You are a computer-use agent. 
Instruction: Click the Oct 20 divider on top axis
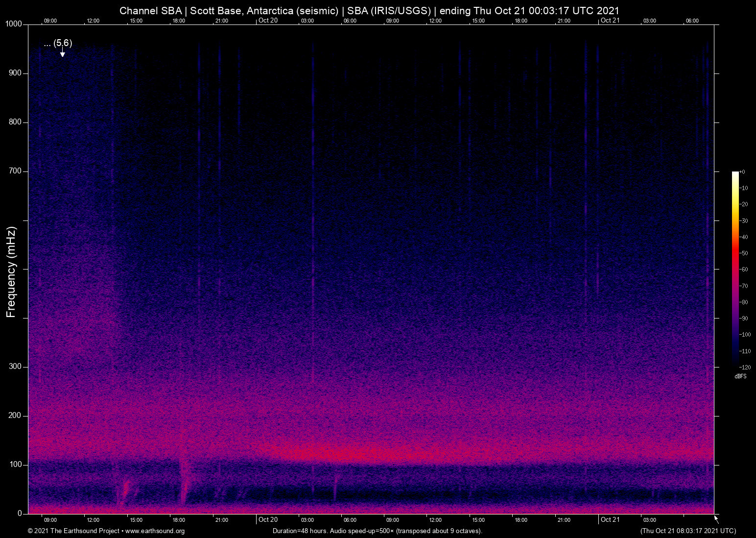[x=268, y=21]
